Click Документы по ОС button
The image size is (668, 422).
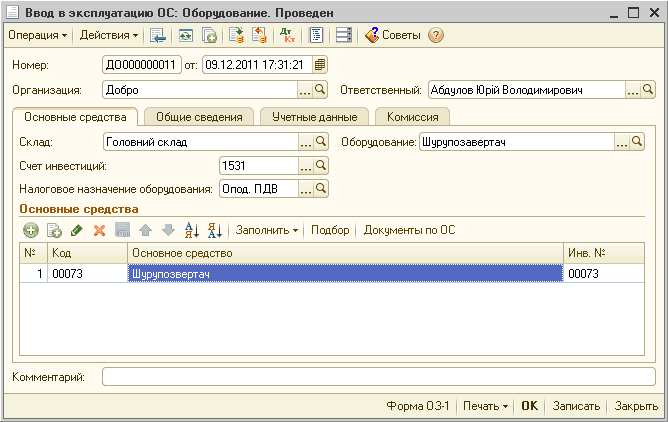coord(409,230)
